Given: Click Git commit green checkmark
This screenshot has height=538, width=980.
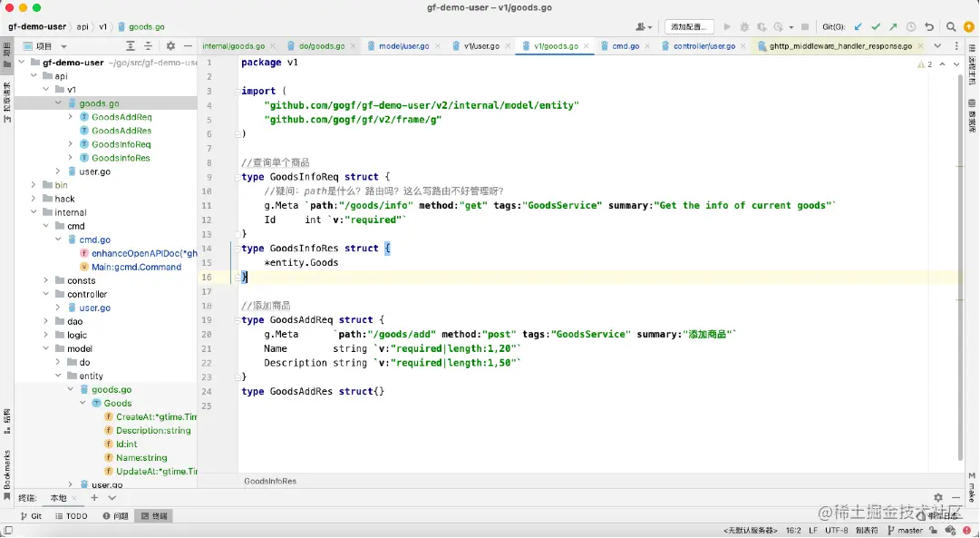Looking at the screenshot, I should coord(876,27).
